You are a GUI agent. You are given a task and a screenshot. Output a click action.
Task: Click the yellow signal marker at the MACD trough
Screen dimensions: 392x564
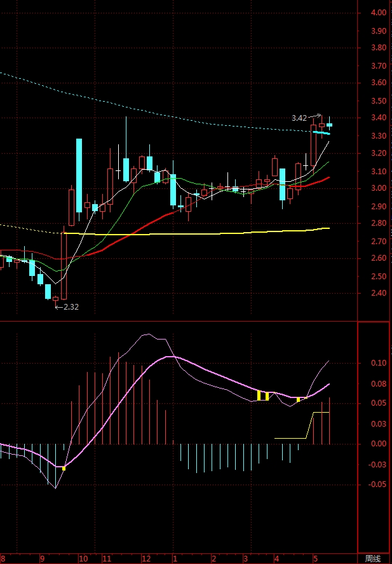point(64,469)
